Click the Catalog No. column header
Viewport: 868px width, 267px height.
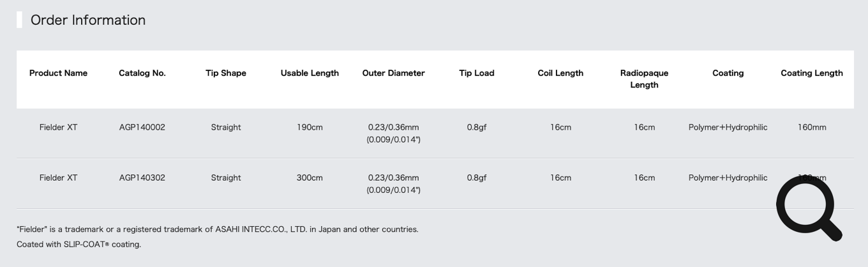tap(142, 73)
